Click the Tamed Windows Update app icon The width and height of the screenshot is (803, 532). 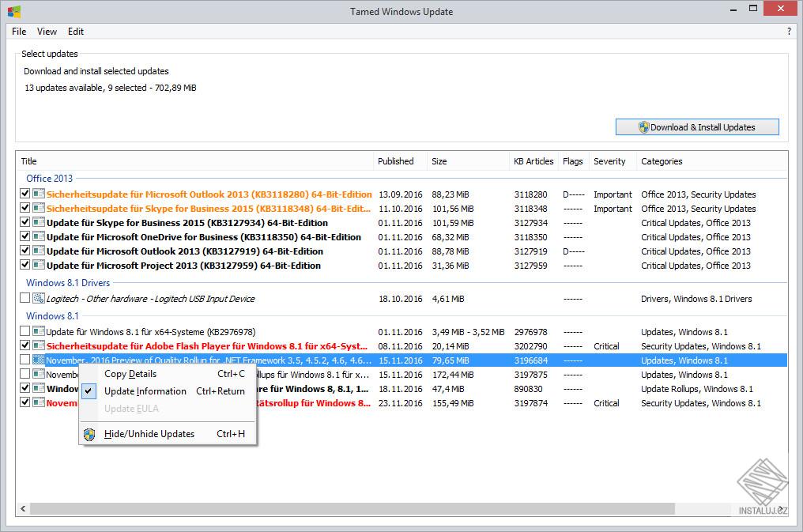pos(14,11)
